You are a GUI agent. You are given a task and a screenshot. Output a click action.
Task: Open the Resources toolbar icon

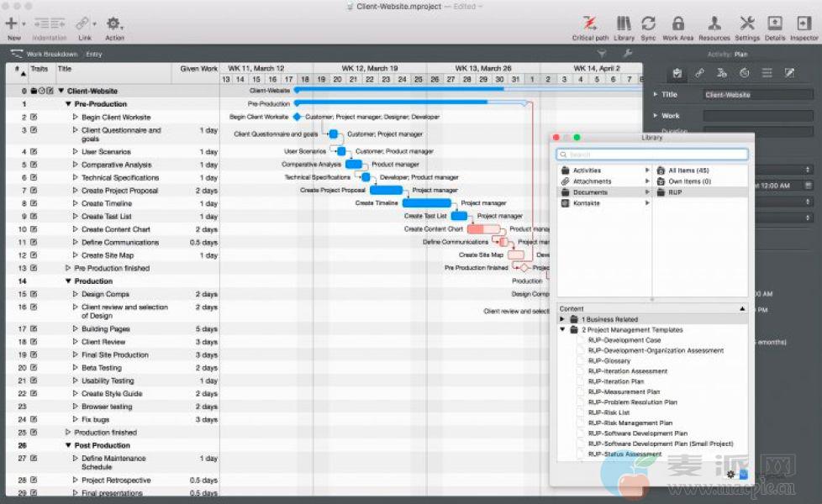point(714,24)
